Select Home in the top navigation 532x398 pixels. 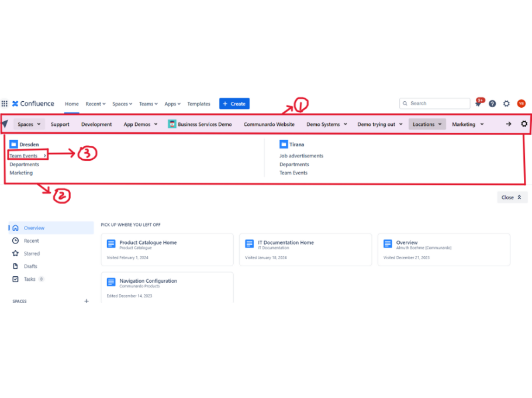click(71, 104)
